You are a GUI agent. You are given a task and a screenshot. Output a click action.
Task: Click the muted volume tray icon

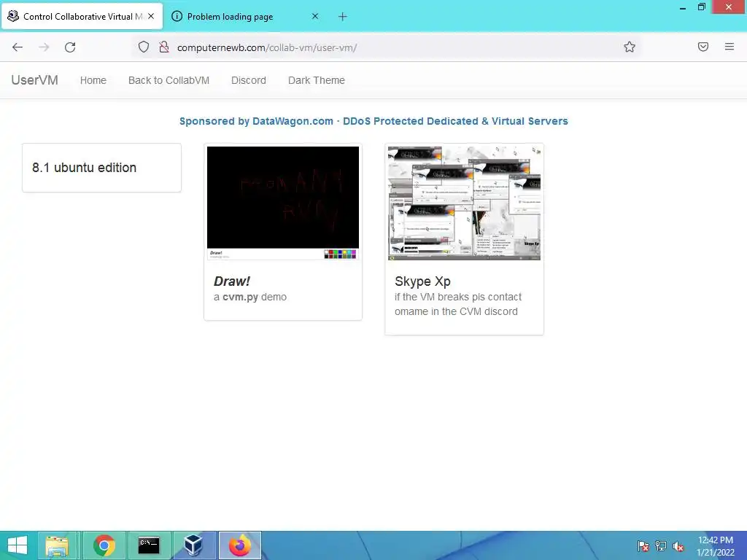pos(678,546)
